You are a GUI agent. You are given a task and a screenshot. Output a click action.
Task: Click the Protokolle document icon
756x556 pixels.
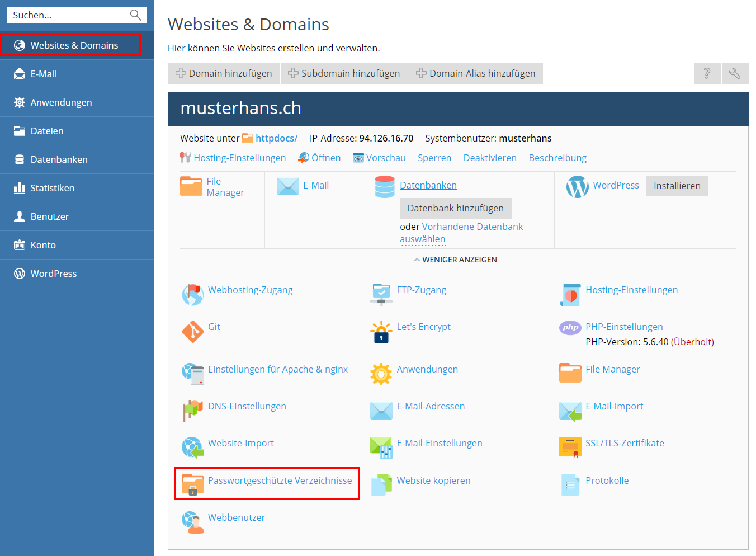pos(570,484)
